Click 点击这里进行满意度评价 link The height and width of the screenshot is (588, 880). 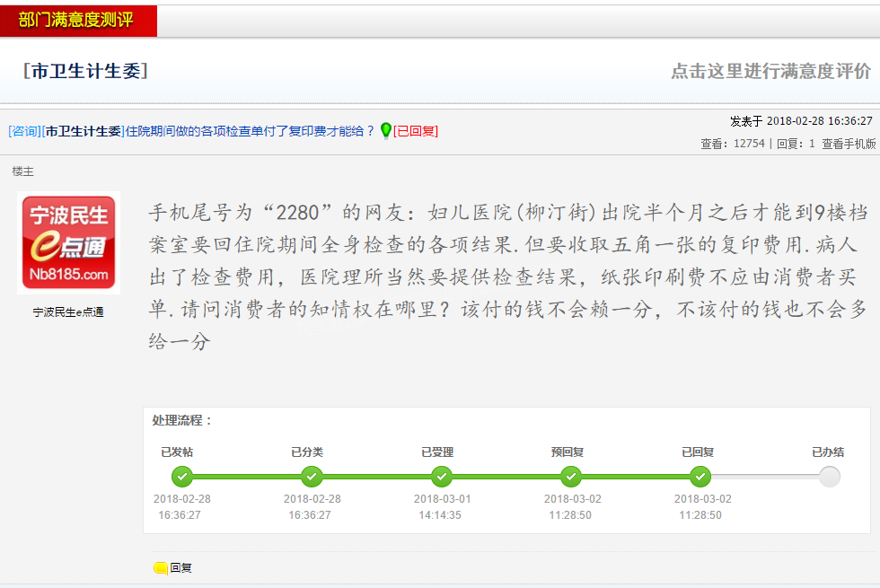(770, 71)
